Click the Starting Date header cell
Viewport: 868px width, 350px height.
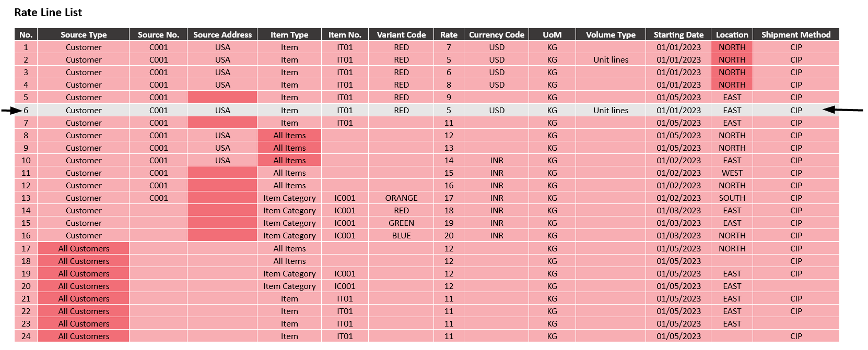(678, 34)
